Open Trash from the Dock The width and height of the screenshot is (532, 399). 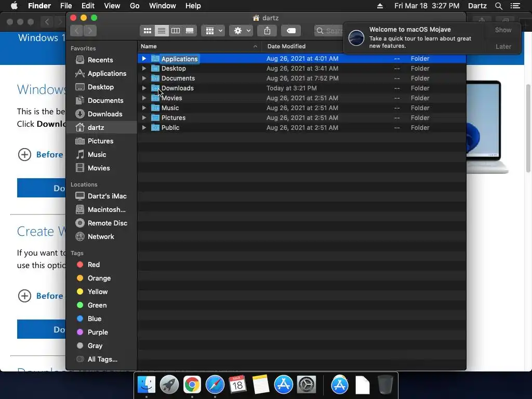(x=385, y=385)
